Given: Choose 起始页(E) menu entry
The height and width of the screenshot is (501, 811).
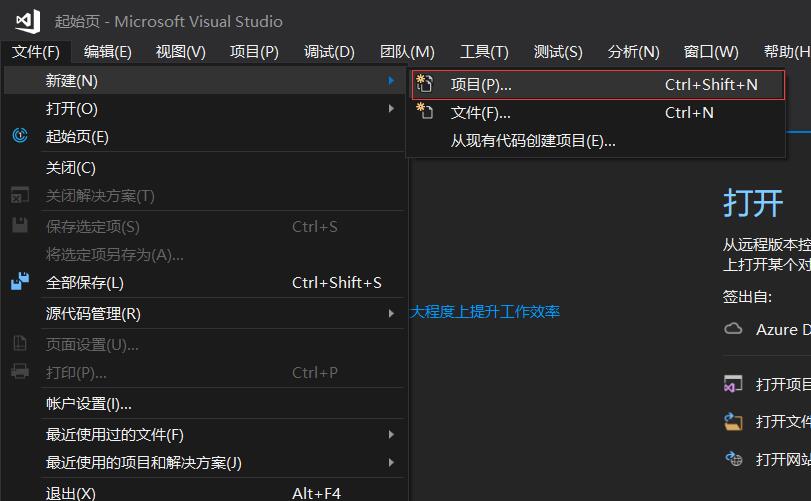Looking at the screenshot, I should [x=205, y=136].
